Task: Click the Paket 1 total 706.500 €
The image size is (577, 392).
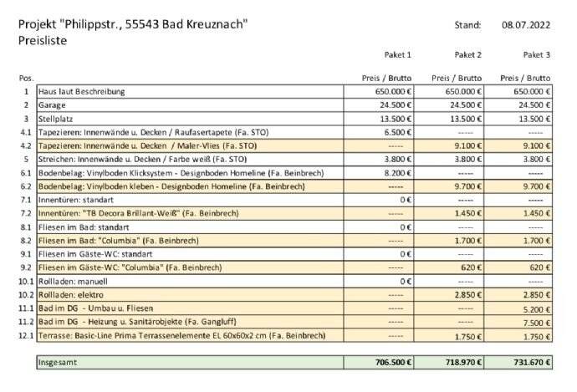Action: coord(391,363)
